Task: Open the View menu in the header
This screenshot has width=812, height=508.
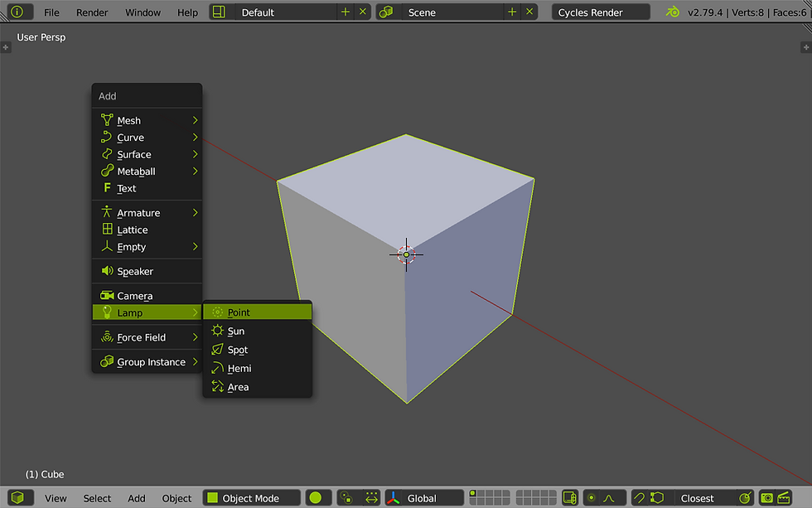Action: click(56, 498)
